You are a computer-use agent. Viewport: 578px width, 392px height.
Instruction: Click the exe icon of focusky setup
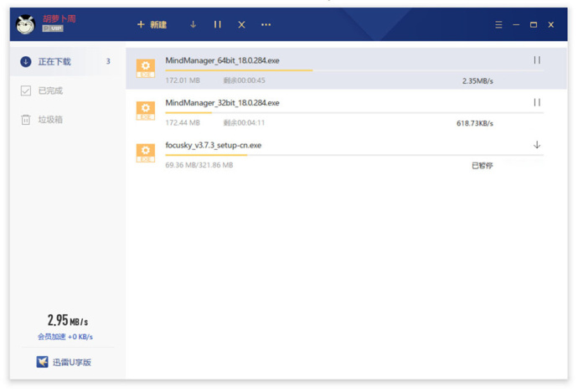pyautogui.click(x=146, y=153)
